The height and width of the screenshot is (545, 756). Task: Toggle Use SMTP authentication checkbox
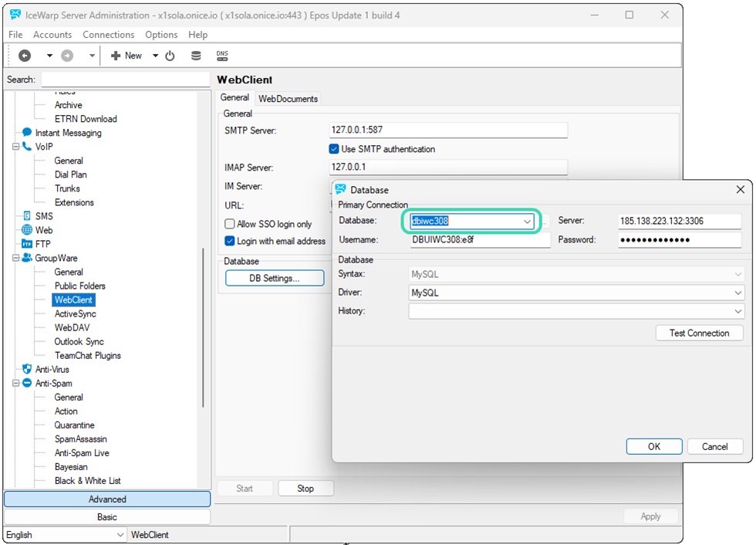[333, 149]
